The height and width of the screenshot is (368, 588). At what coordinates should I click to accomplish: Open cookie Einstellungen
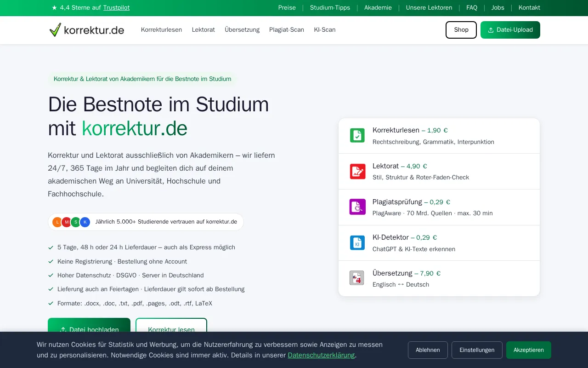(477, 350)
